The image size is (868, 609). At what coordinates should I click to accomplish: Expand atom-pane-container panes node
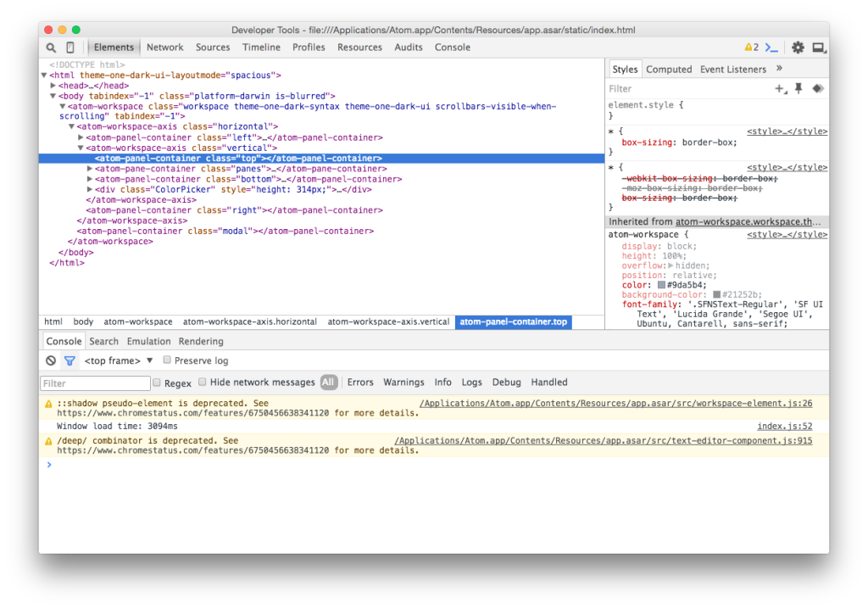click(x=89, y=169)
